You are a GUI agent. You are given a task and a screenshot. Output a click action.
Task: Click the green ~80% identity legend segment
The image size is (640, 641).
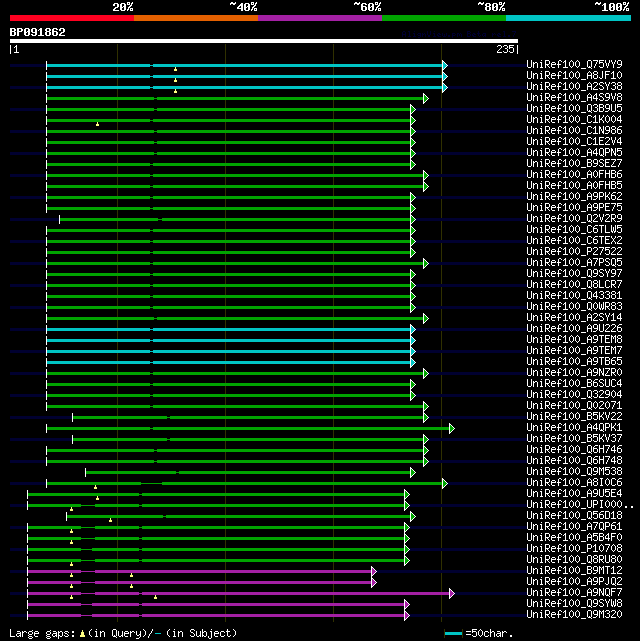pyautogui.click(x=444, y=18)
